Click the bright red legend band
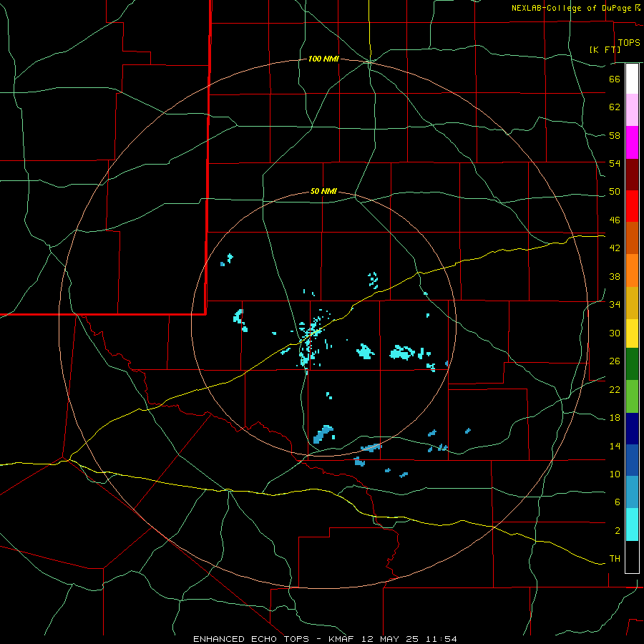The width and height of the screenshot is (644, 644). click(x=632, y=206)
